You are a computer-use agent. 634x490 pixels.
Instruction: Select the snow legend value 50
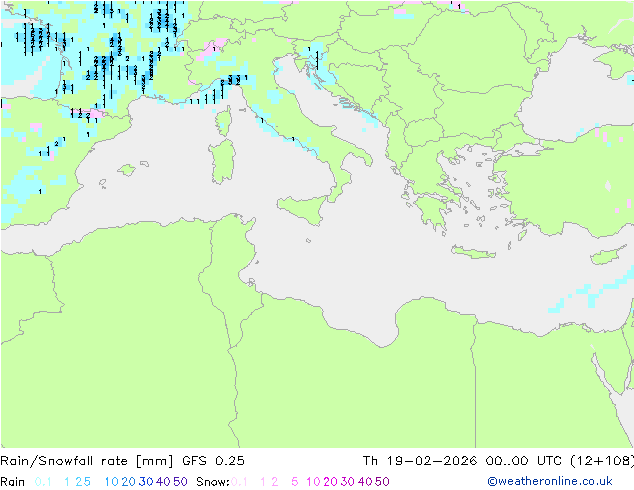click(382, 482)
